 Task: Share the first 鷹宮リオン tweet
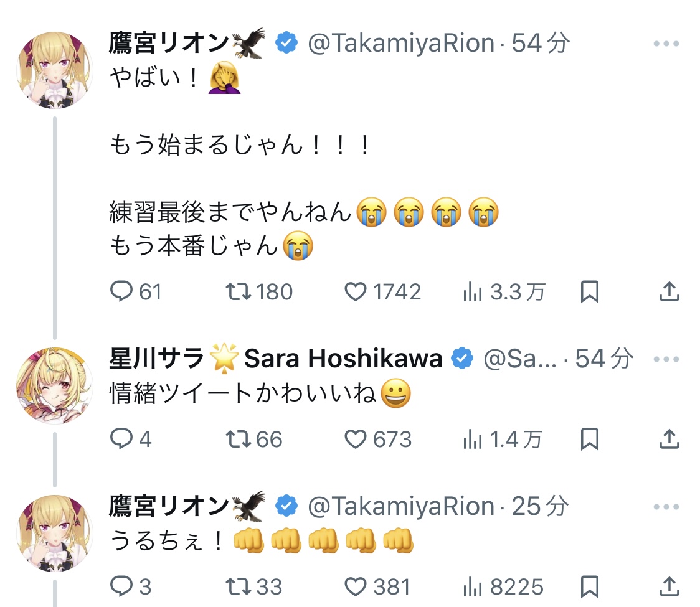point(668,290)
